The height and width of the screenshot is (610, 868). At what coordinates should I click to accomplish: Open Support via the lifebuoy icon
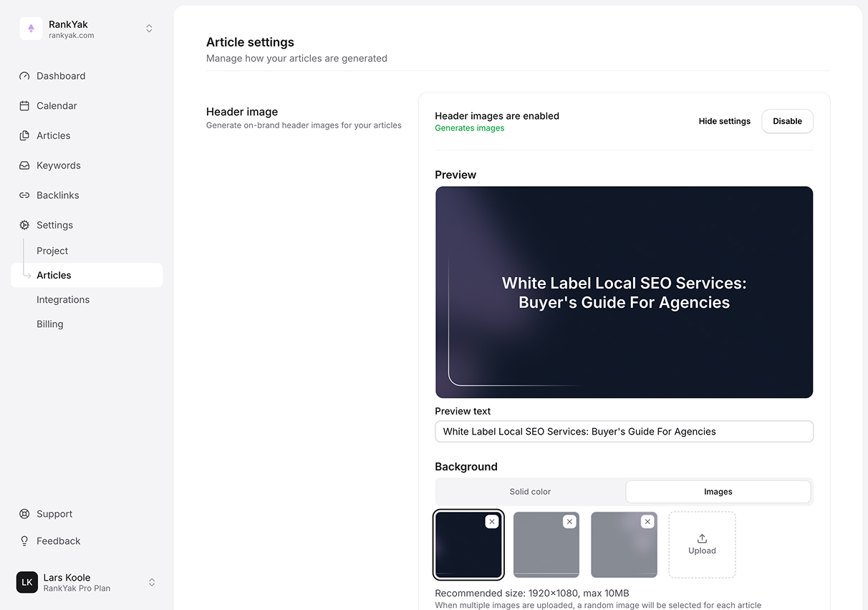click(x=24, y=514)
